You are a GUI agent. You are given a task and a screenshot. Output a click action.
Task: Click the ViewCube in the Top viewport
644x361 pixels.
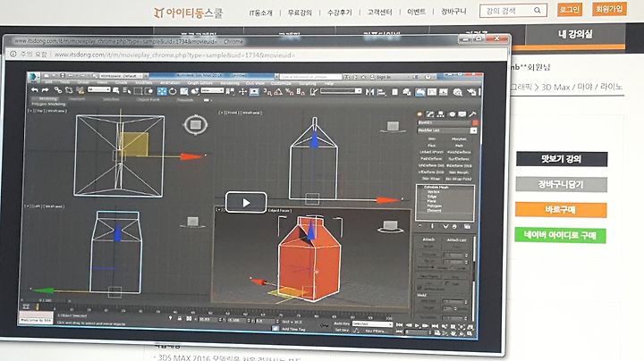click(196, 125)
